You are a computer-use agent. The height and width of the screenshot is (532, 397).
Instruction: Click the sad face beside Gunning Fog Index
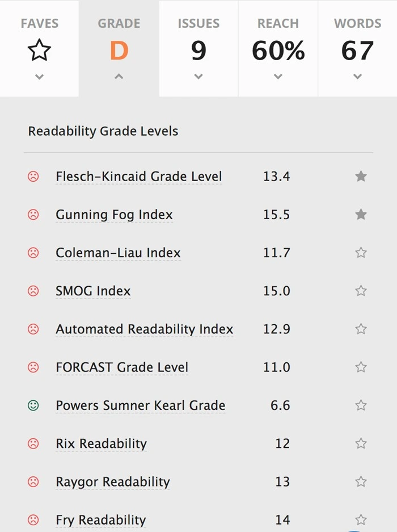pyautogui.click(x=33, y=215)
